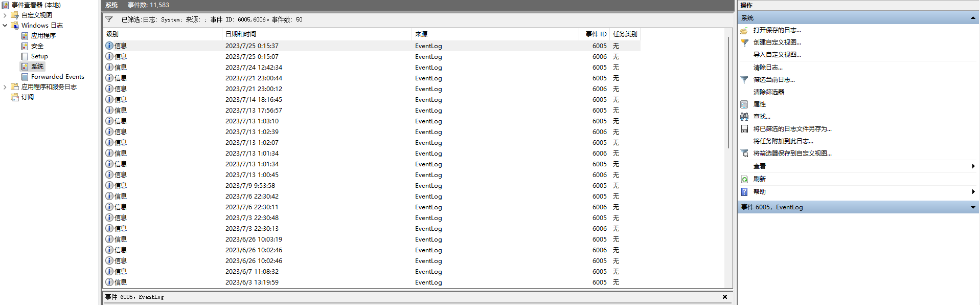Sort by 事件 ID column header
This screenshot has height=305, width=980.
pos(594,34)
